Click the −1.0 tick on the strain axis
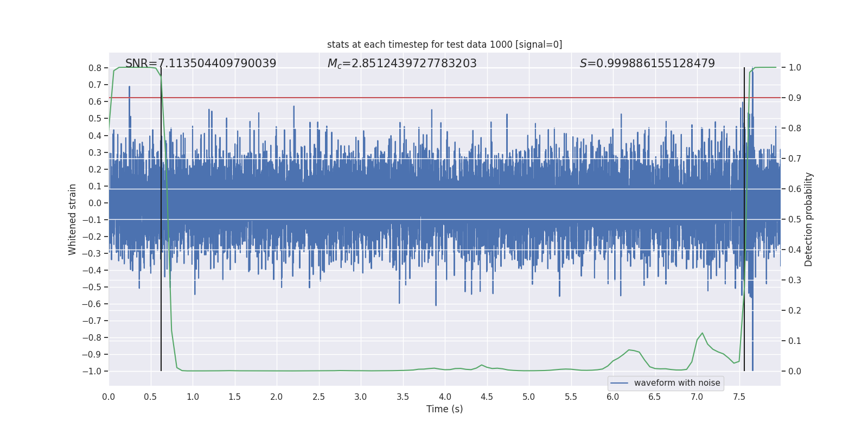 pyautogui.click(x=92, y=371)
